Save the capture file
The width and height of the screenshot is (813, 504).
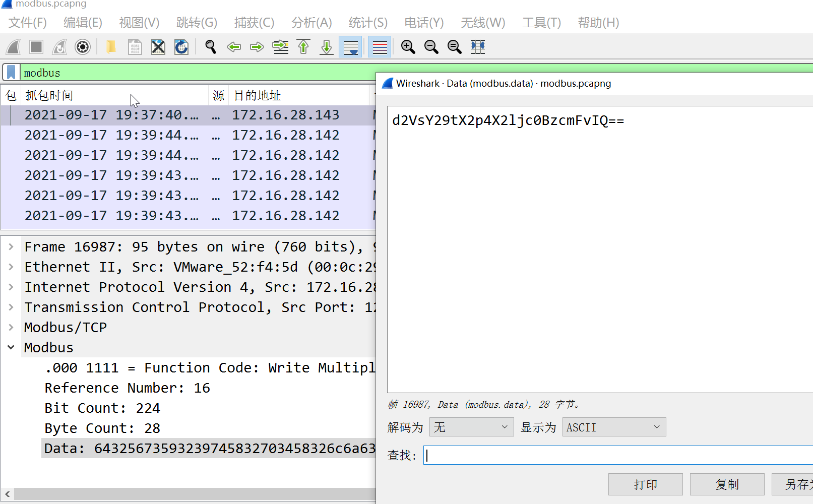pyautogui.click(x=135, y=47)
